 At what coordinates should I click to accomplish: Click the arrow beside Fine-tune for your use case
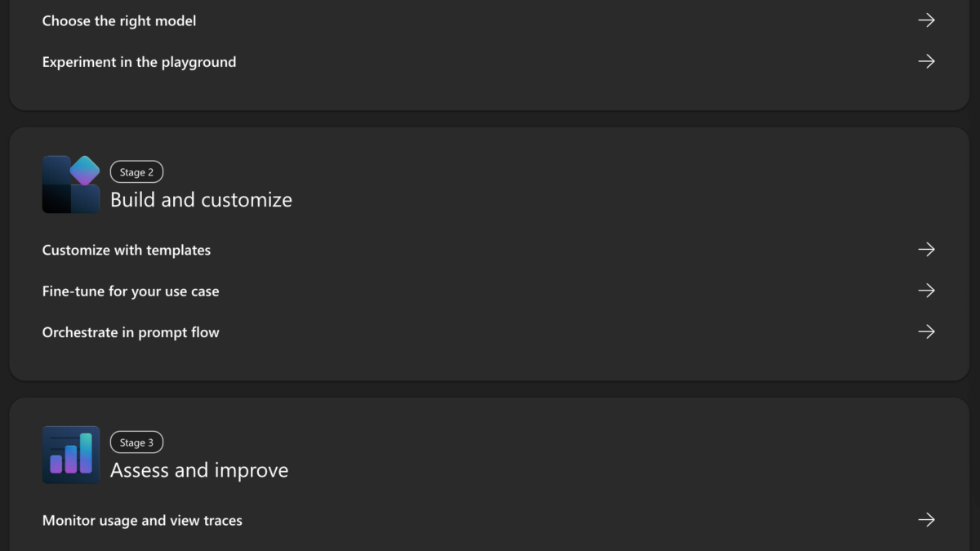(x=926, y=291)
